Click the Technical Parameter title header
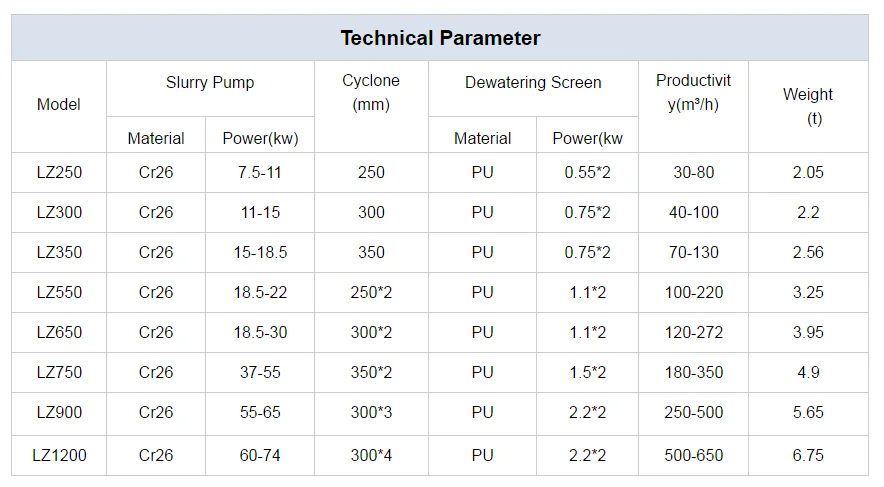Image resolution: width=884 pixels, height=487 pixels. 440,38
